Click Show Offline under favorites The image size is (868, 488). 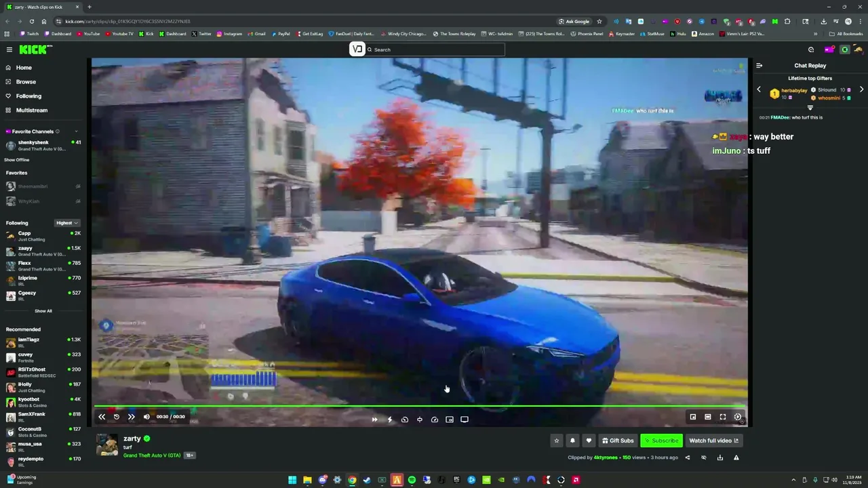17,160
